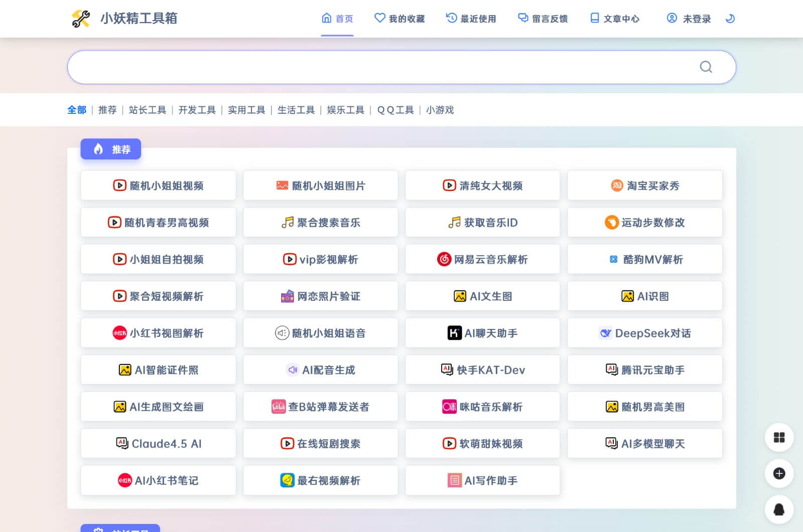Open the 随机小姐姐视频 tool
Viewport: 803px width, 532px height.
pyautogui.click(x=158, y=185)
